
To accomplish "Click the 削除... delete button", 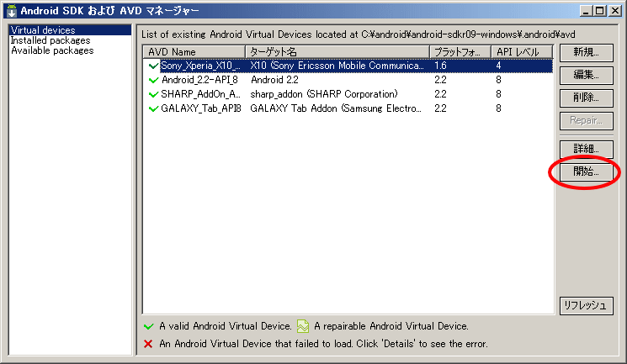I will (x=587, y=98).
